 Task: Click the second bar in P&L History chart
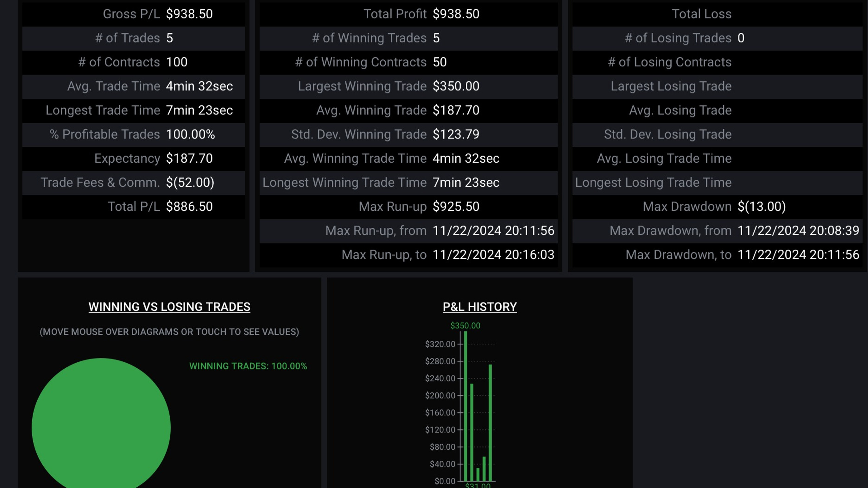(472, 432)
